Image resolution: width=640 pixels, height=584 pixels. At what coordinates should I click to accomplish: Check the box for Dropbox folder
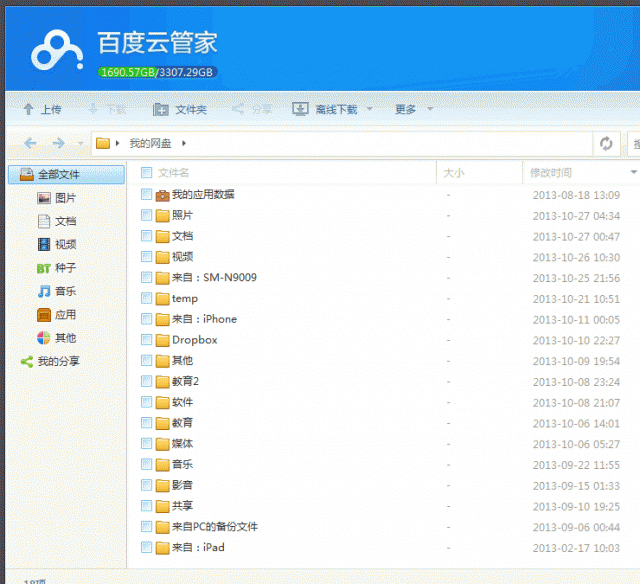click(x=147, y=340)
